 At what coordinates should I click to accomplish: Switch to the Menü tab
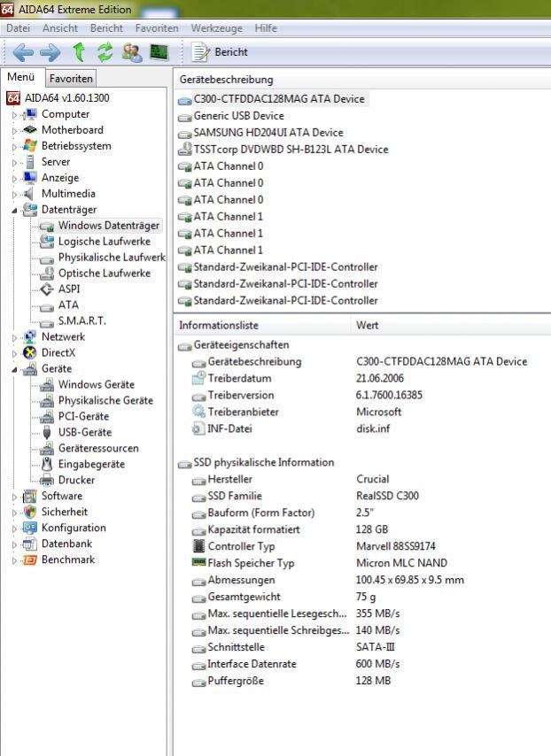coord(20,77)
